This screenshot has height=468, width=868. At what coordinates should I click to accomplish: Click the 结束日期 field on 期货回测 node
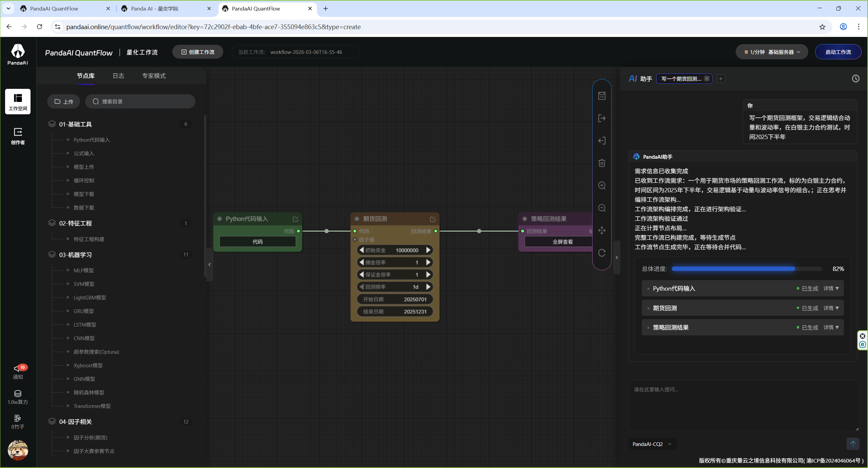tap(395, 311)
